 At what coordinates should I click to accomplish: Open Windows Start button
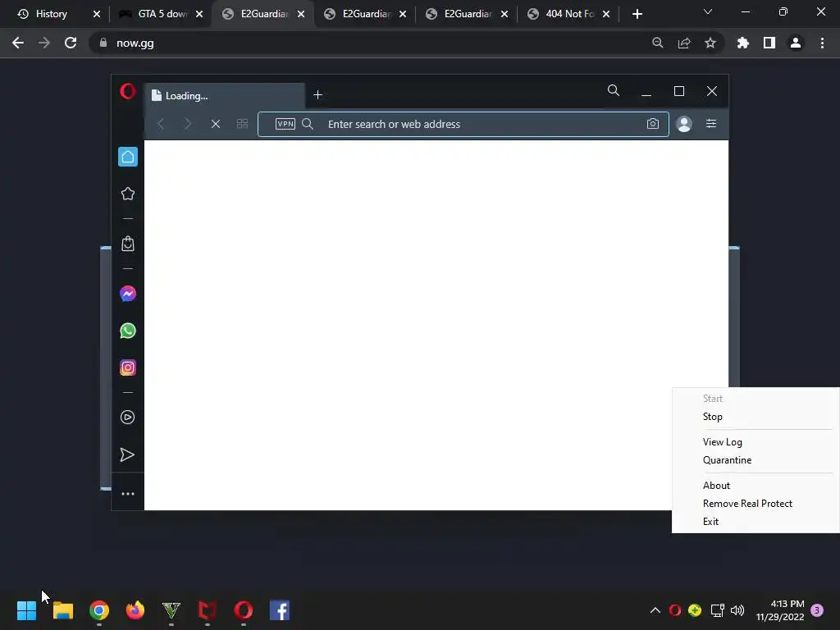pos(26,610)
